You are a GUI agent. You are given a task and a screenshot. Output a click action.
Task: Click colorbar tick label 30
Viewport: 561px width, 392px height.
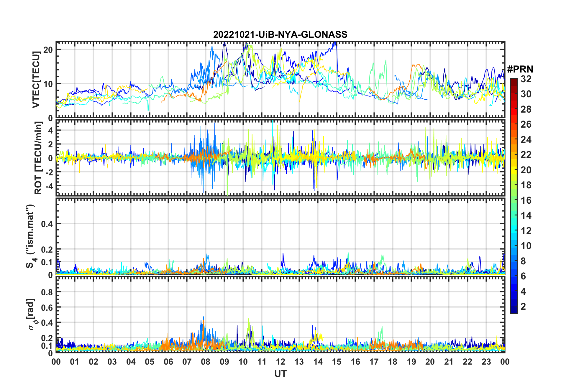(x=526, y=94)
